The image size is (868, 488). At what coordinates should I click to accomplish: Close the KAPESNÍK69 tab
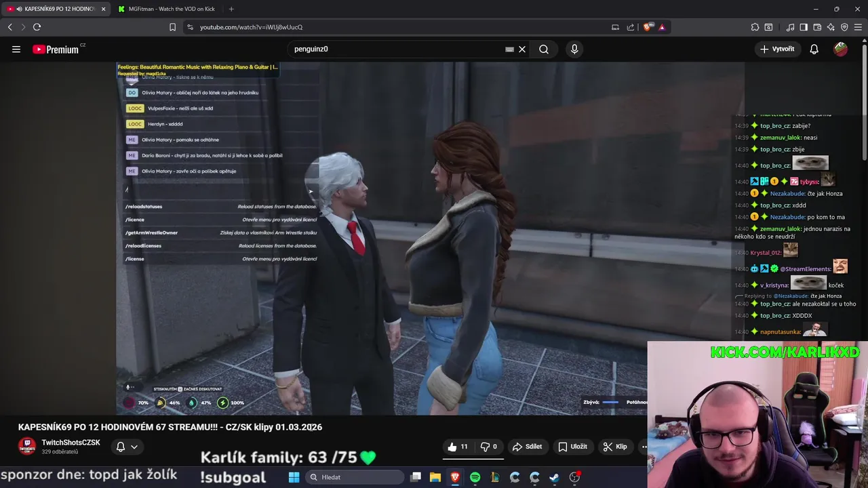point(104,9)
